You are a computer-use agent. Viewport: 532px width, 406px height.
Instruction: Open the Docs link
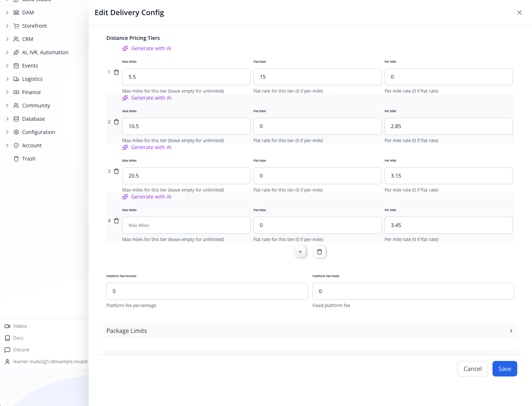(18, 338)
